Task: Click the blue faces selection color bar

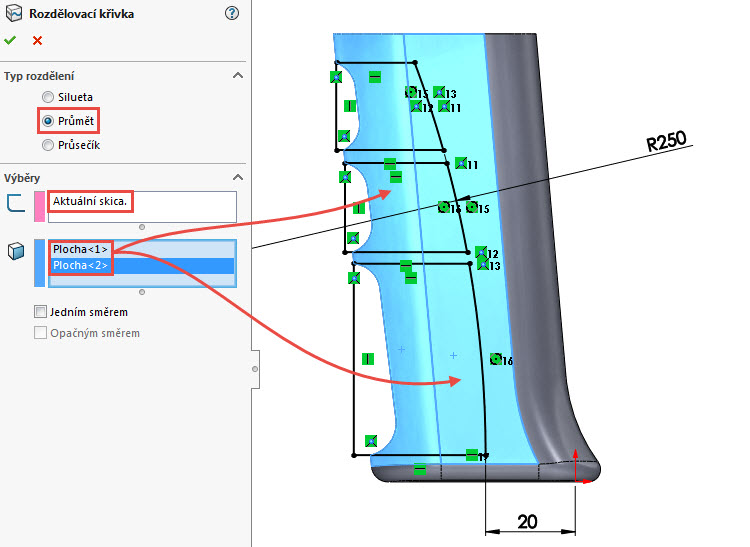Action: pyautogui.click(x=39, y=263)
